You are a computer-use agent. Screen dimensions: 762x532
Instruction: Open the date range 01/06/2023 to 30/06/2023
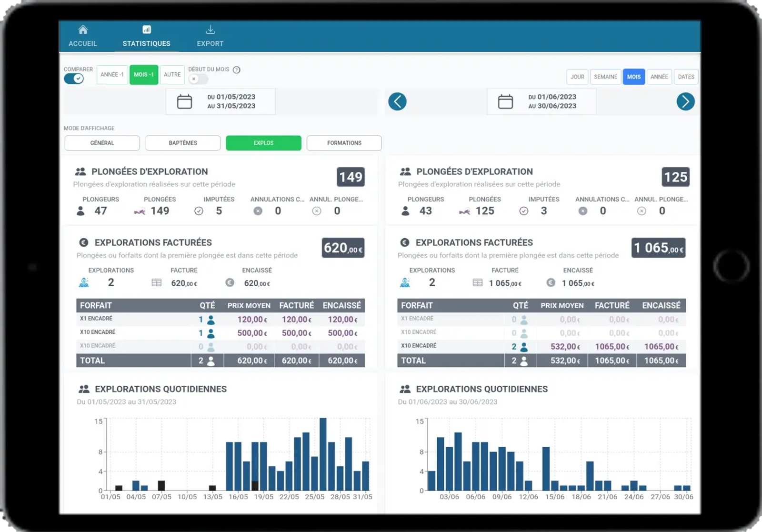[541, 101]
